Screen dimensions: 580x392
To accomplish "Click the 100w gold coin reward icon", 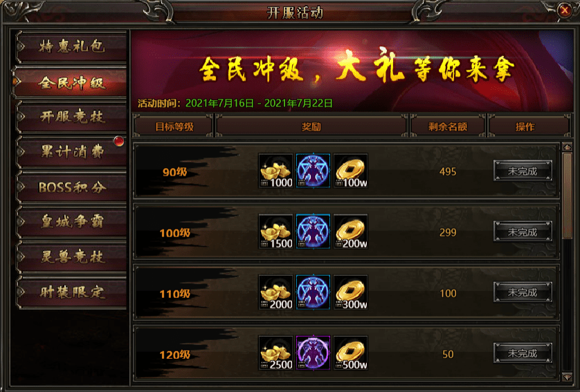I will (x=351, y=171).
